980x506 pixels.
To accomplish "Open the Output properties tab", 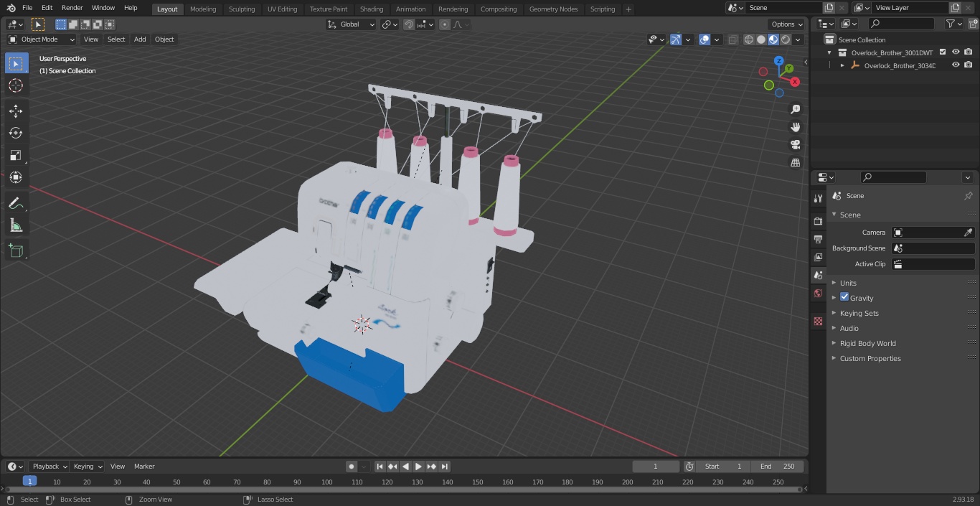I will [818, 239].
